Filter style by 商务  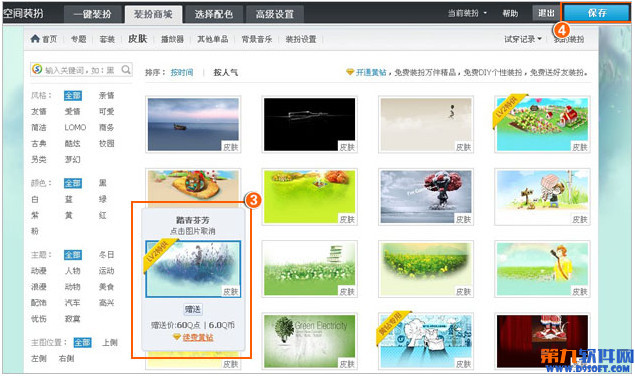tap(107, 127)
